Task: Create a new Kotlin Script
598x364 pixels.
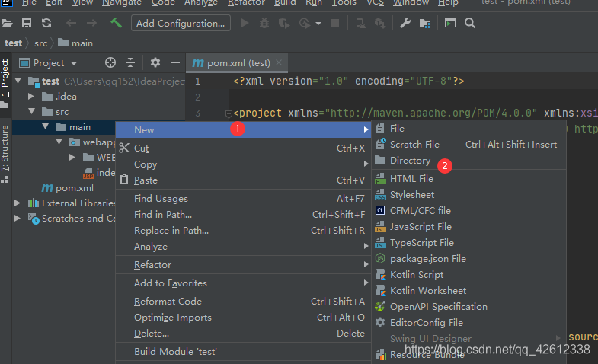Action: [x=468, y=275]
